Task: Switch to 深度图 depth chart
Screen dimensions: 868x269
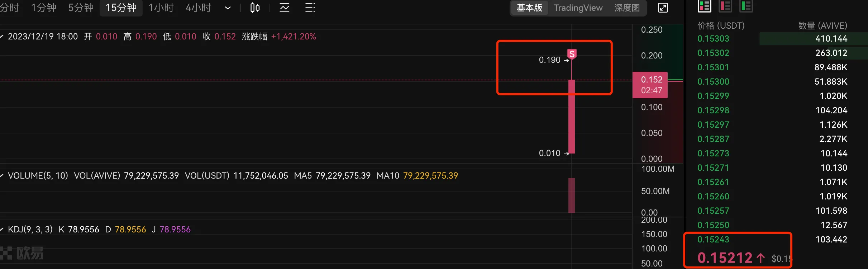Action: click(x=627, y=8)
